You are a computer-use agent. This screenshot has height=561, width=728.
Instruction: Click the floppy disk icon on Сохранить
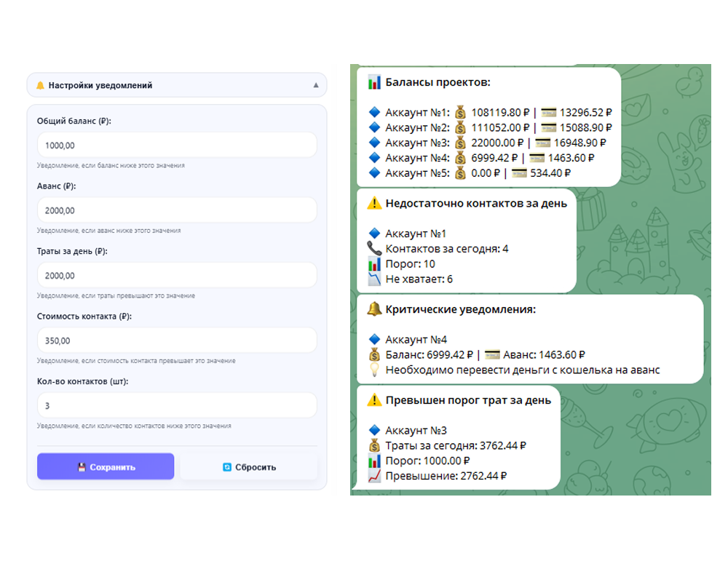82,467
